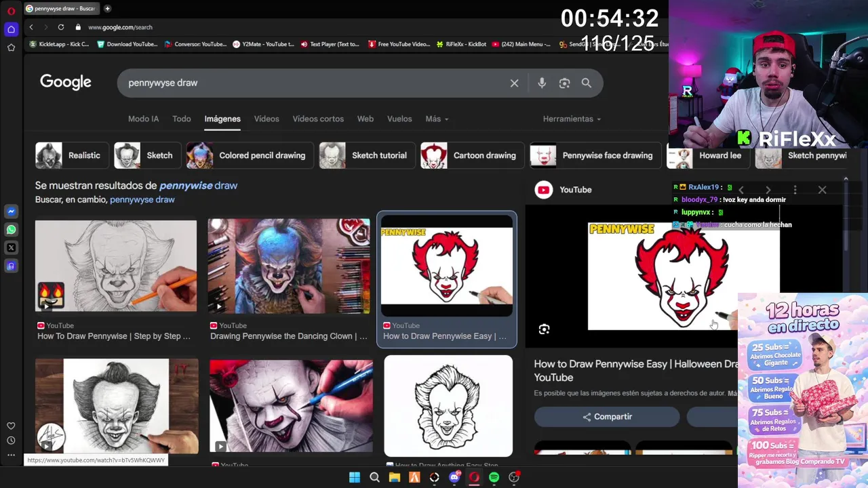Open Windows taskbar search

click(x=374, y=477)
